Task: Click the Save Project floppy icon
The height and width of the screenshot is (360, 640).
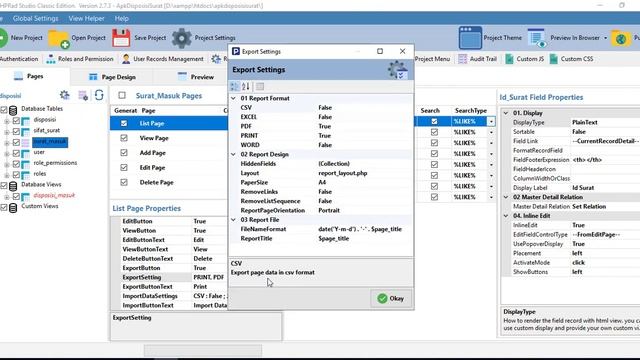Action: [x=121, y=38]
